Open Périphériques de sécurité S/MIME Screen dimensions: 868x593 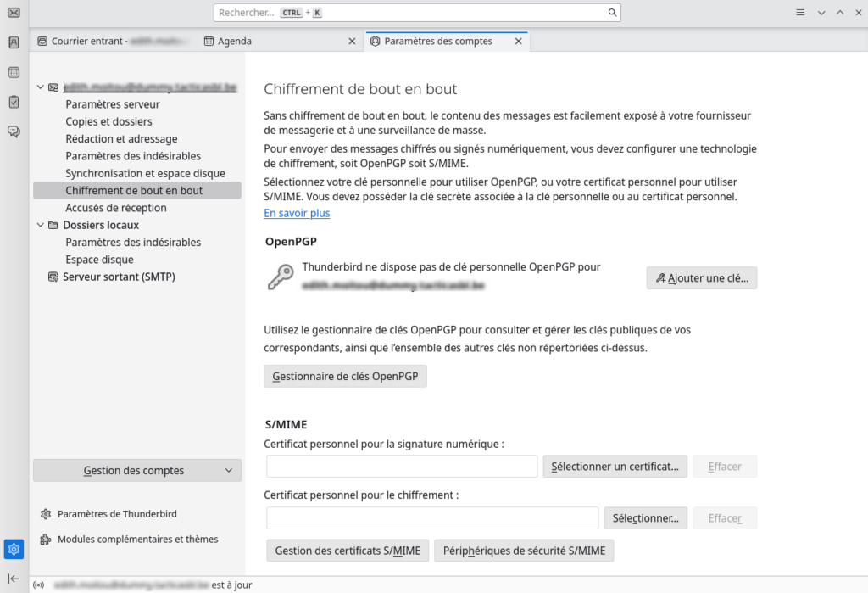tap(524, 551)
